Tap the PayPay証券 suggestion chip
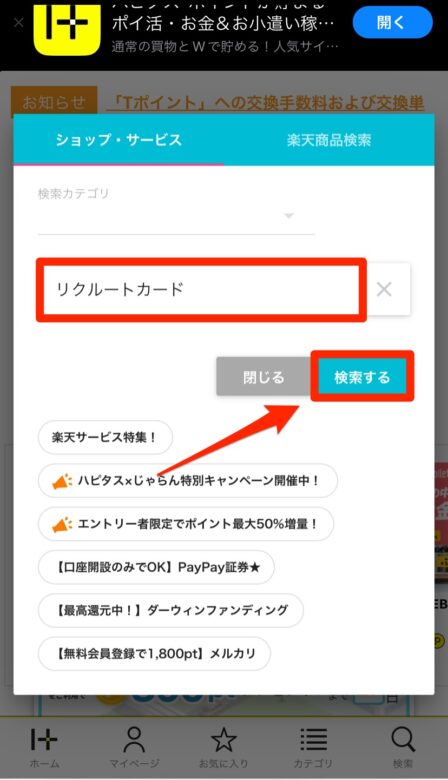The width and height of the screenshot is (448, 780). [x=156, y=567]
